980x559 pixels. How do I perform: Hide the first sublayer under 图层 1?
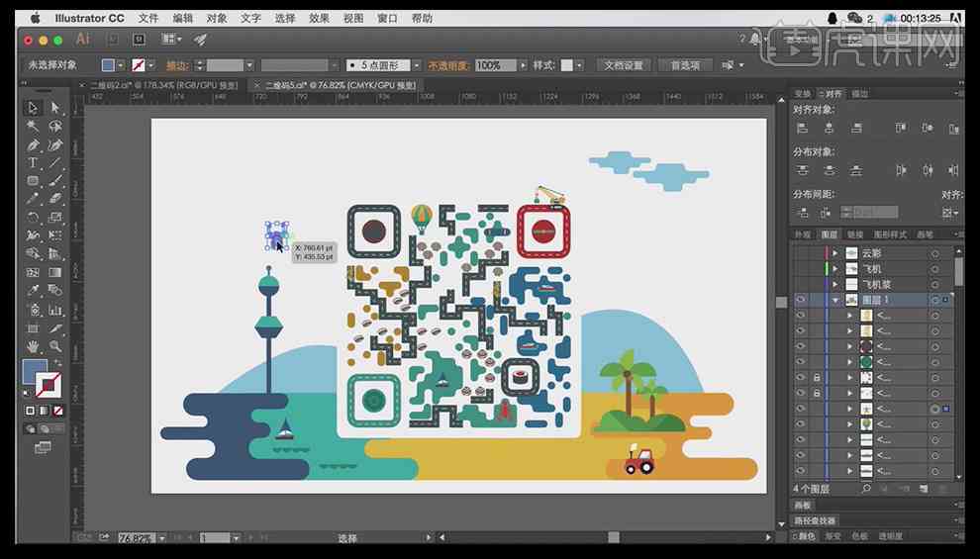[801, 316]
